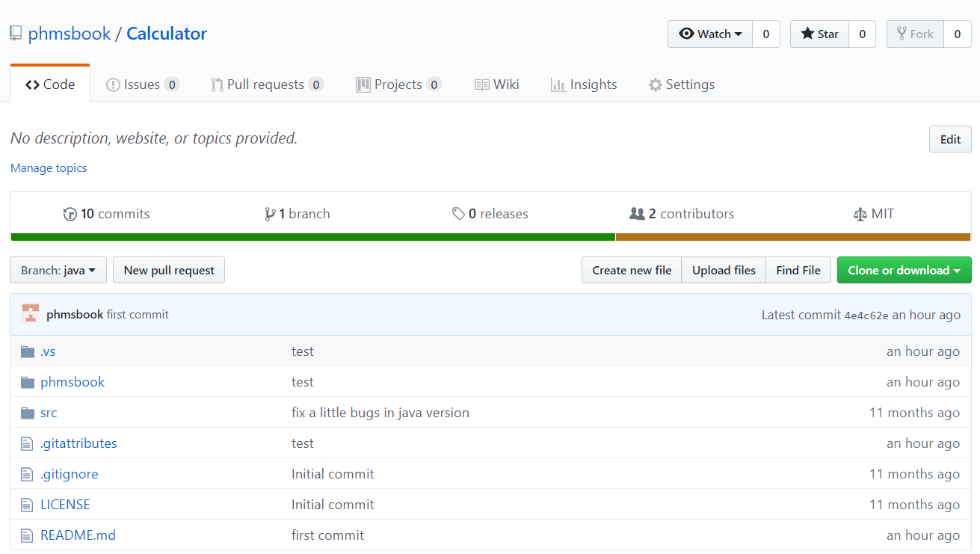This screenshot has height=554, width=980.
Task: Open 'fix a little bugs in java version' commit
Action: point(380,413)
